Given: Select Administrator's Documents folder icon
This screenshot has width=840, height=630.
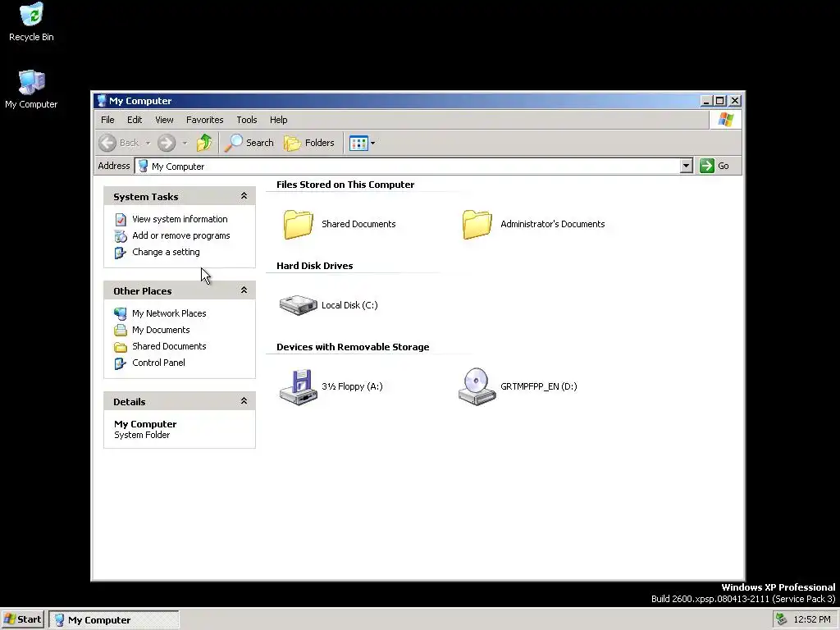Looking at the screenshot, I should (477, 224).
